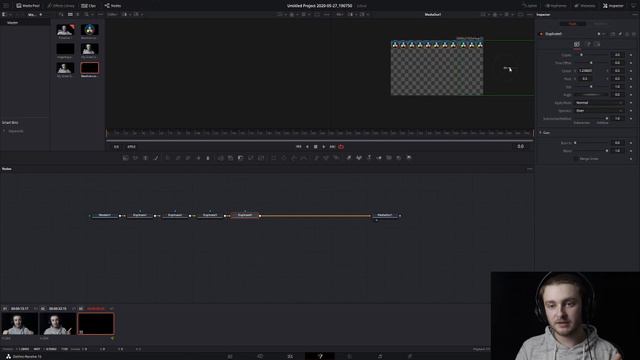Switch to the Inspector Tools tab
The width and height of the screenshot is (640, 360).
point(572,24)
